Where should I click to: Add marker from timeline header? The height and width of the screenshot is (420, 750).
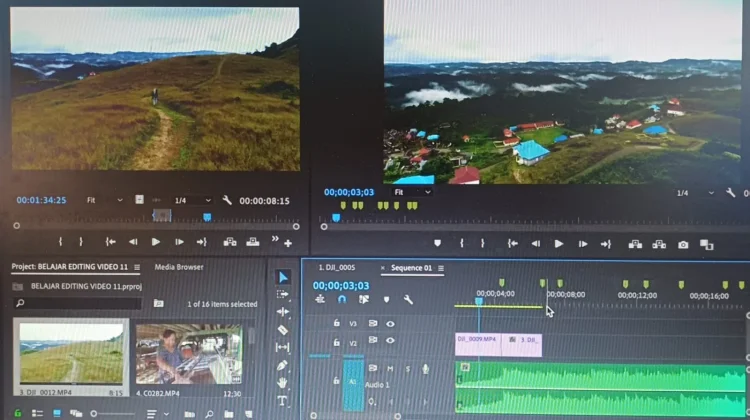386,300
